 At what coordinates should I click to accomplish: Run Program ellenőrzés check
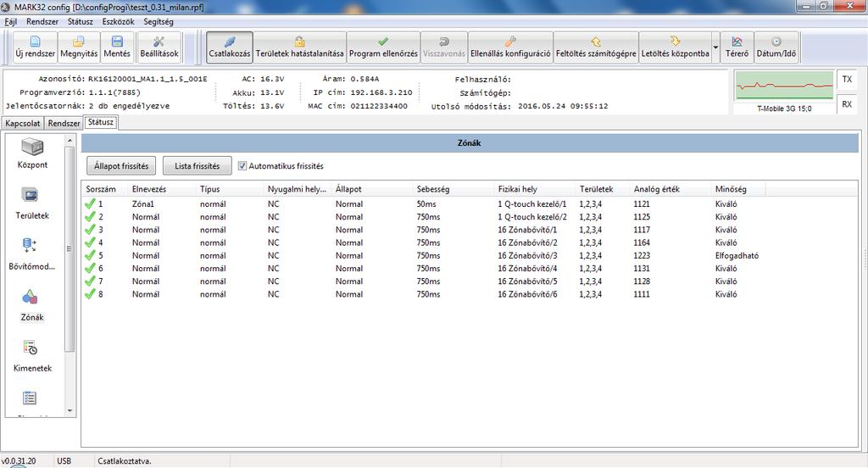click(383, 47)
